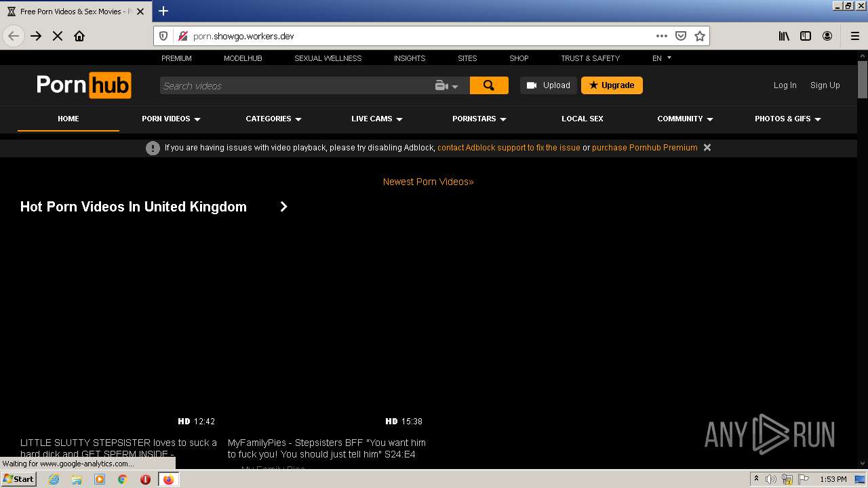Open the page actions three-dot menu
868x488 pixels.
661,36
